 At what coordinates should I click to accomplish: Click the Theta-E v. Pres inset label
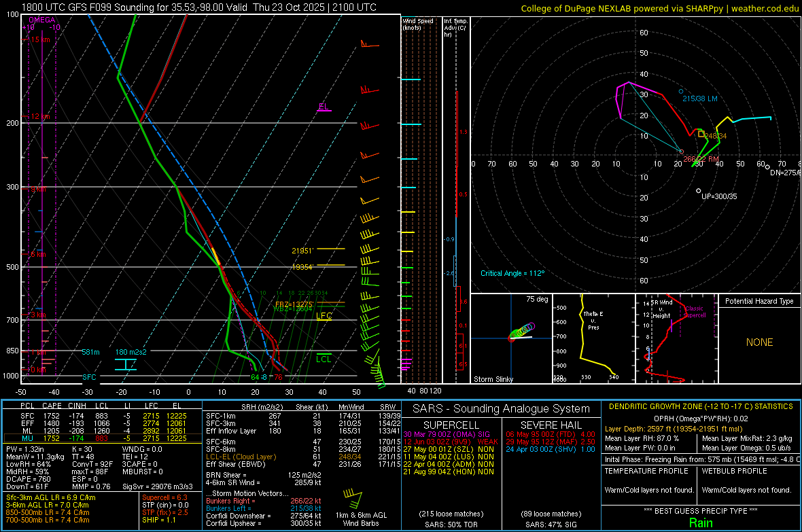point(593,320)
